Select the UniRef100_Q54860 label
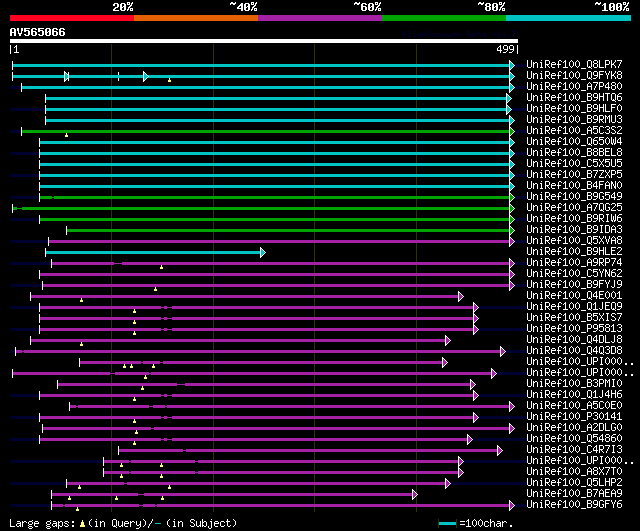 pos(574,439)
